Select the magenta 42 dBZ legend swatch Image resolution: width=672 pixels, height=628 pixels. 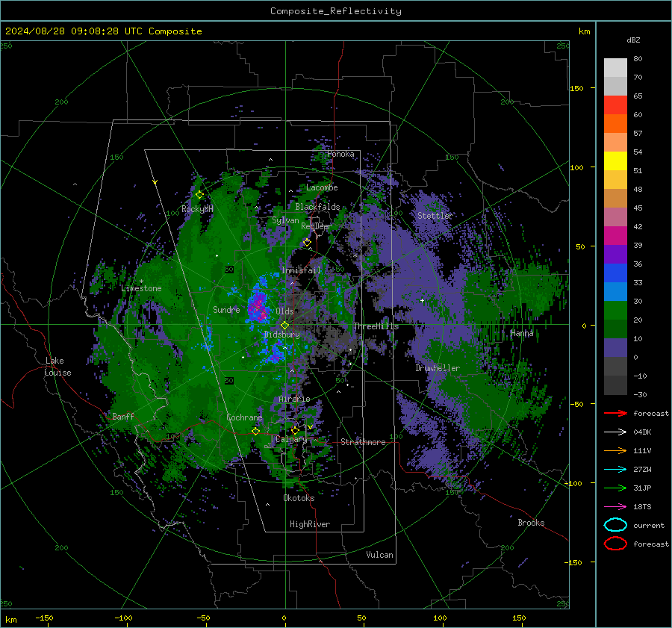pyautogui.click(x=615, y=236)
